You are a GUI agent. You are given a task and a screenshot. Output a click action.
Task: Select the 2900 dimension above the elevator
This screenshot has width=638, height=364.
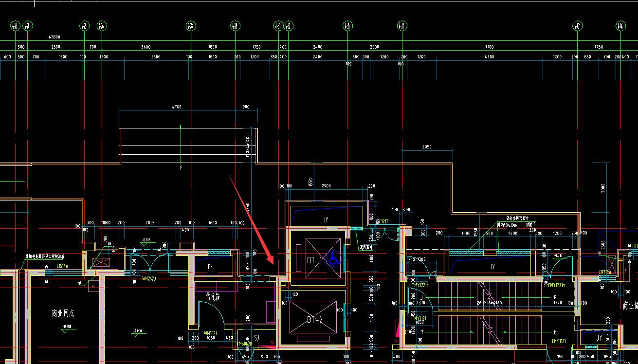(x=326, y=186)
